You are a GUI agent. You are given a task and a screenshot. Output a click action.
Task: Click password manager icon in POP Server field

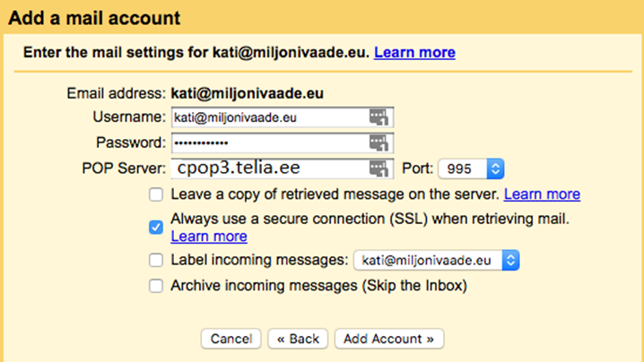point(379,168)
